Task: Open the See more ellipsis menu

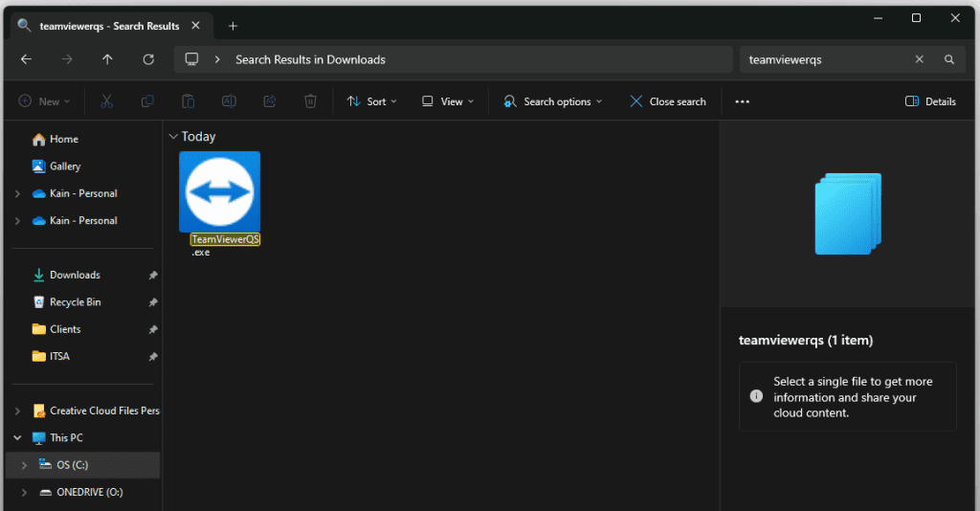Action: pos(742,101)
